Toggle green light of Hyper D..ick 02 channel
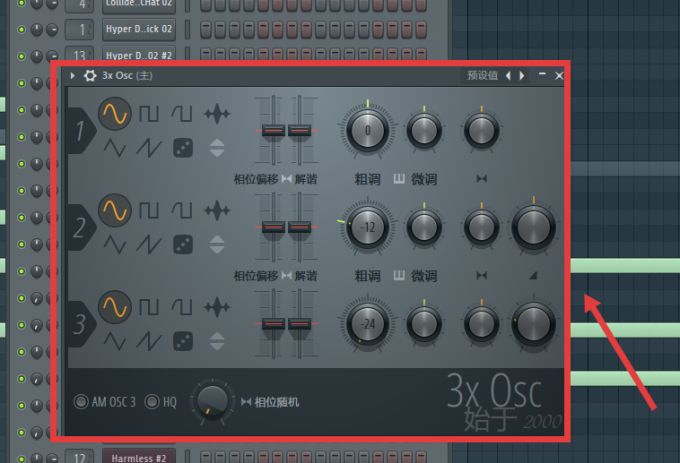This screenshot has height=463, width=680. pos(21,29)
